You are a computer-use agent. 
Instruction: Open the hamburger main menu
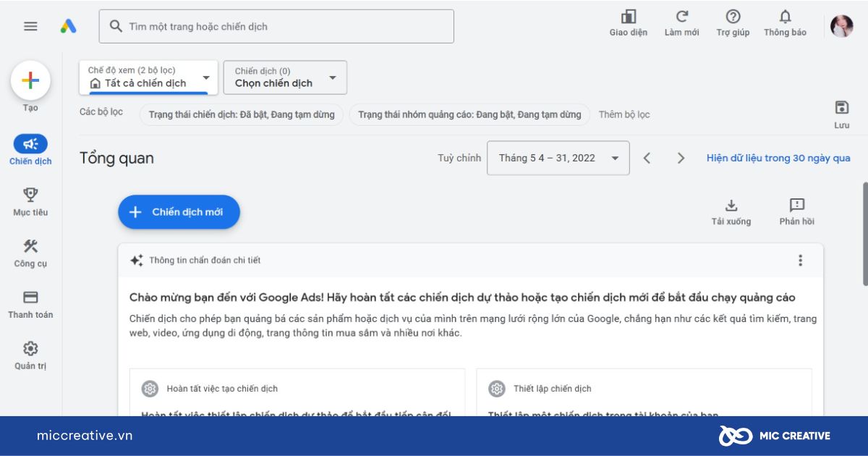(x=30, y=26)
